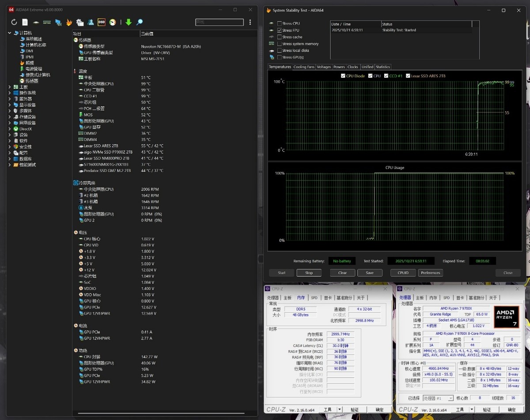The height and width of the screenshot is (420, 530).
Task: Switch to the Cooling Fans tab
Action: [x=304, y=67]
